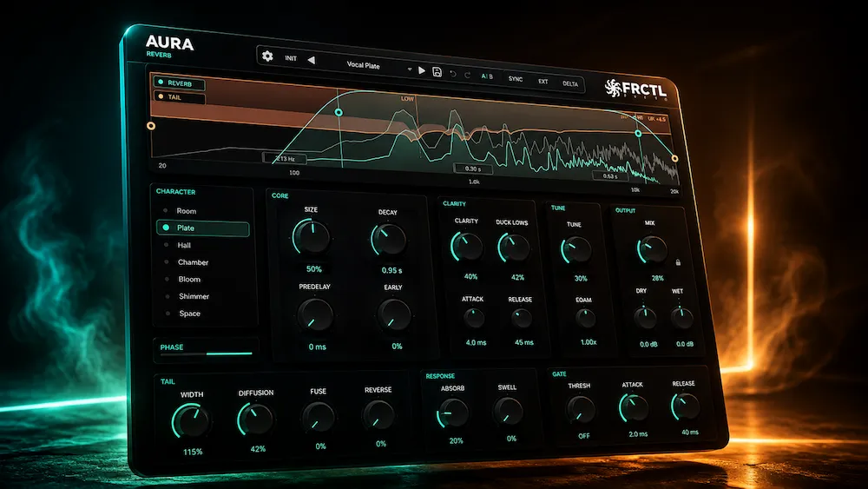This screenshot has width=868, height=489.
Task: Click the high-cut node on the EQ curve
Action: tap(638, 134)
